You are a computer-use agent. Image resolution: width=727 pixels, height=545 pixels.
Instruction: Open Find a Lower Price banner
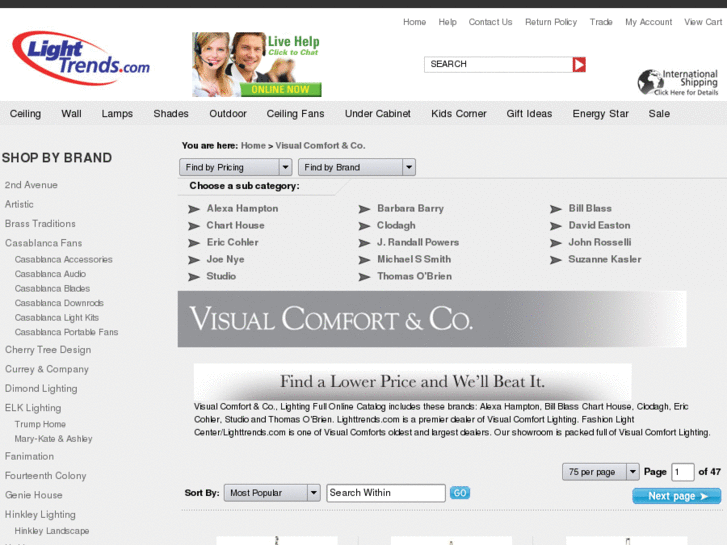coord(413,382)
